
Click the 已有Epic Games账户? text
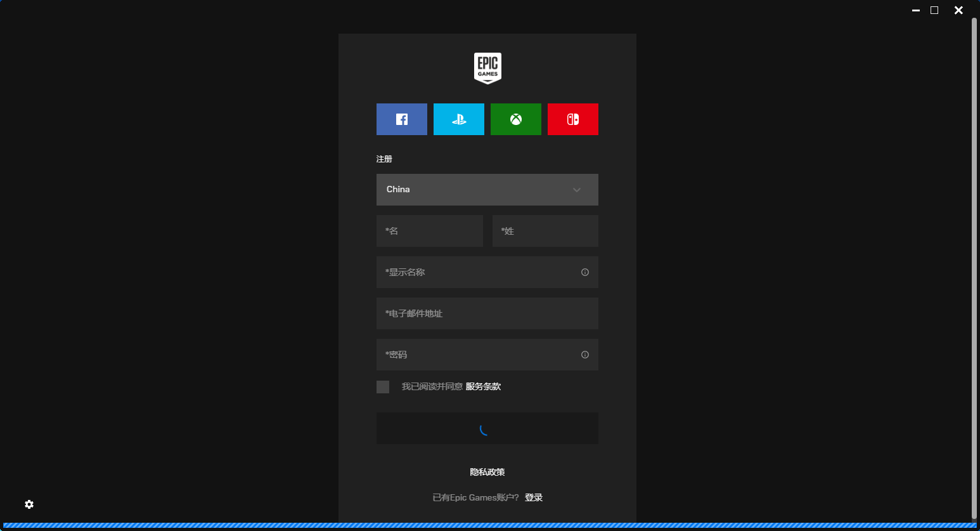pyautogui.click(x=475, y=497)
